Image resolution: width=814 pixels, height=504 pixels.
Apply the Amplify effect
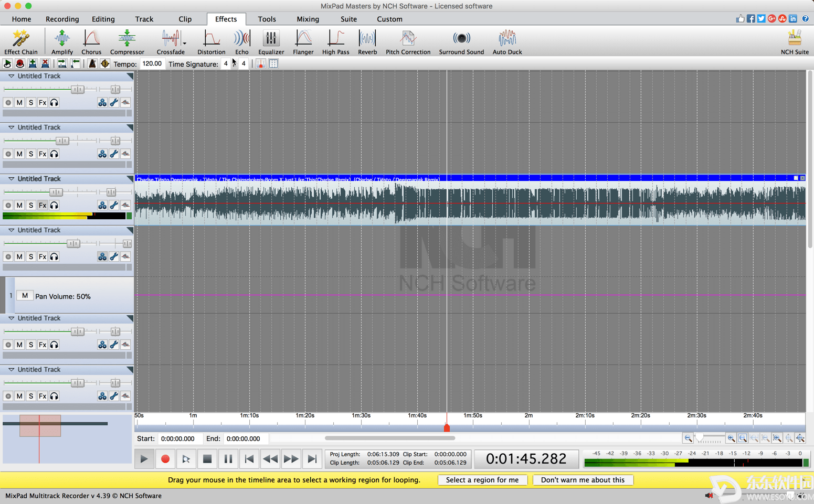pyautogui.click(x=62, y=42)
